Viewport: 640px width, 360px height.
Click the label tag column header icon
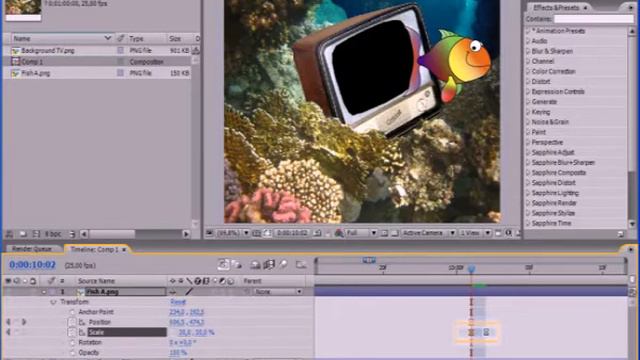pos(120,38)
